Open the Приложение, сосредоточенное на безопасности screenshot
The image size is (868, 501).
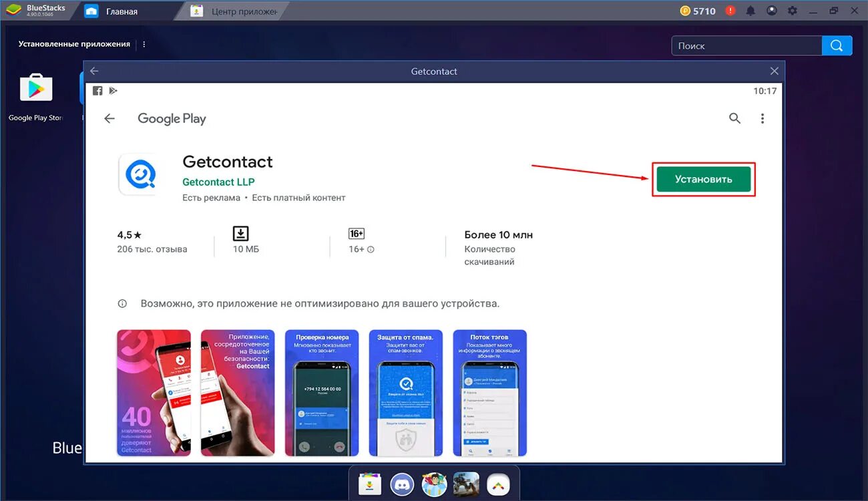pos(238,393)
